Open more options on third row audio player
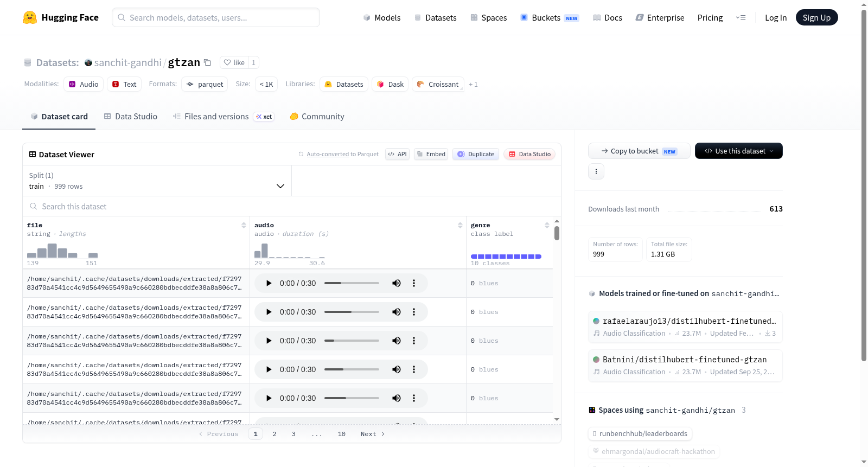Screen dimensions: 868x467 point(414,341)
